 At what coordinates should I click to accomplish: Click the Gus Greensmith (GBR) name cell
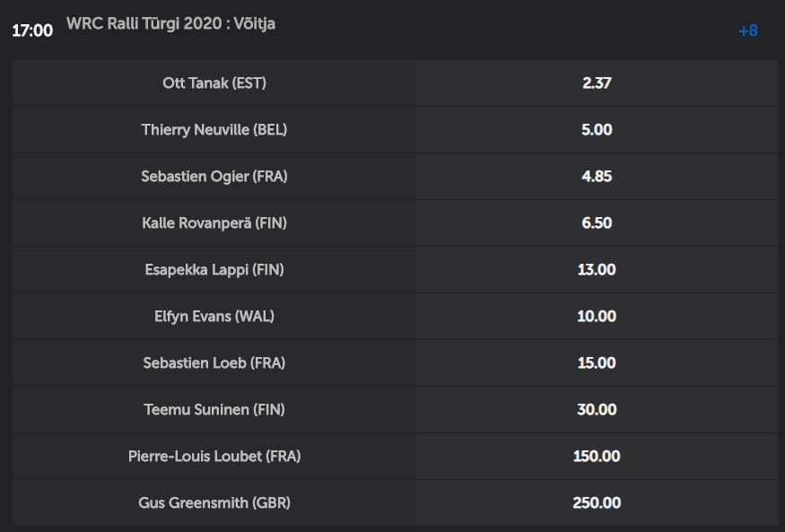214,502
